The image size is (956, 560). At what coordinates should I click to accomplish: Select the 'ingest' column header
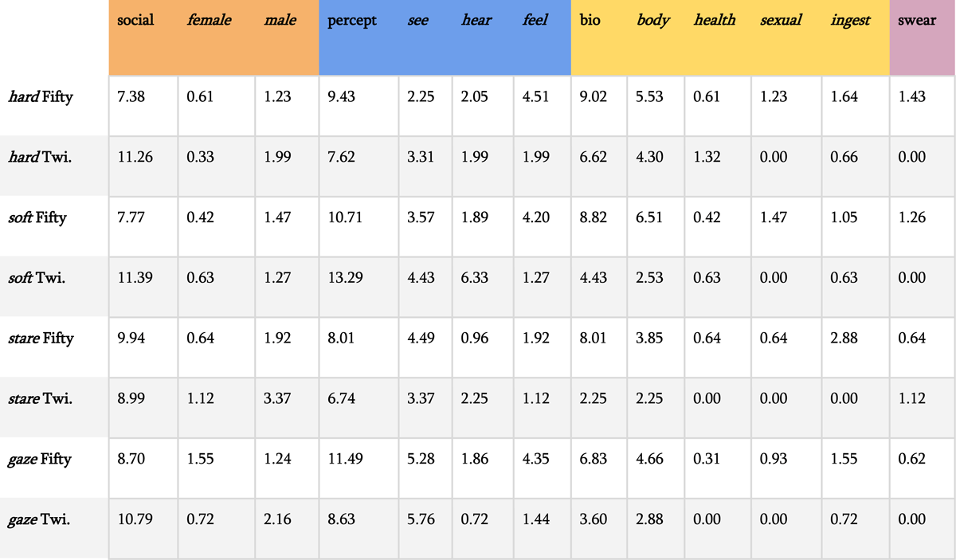[x=849, y=21]
